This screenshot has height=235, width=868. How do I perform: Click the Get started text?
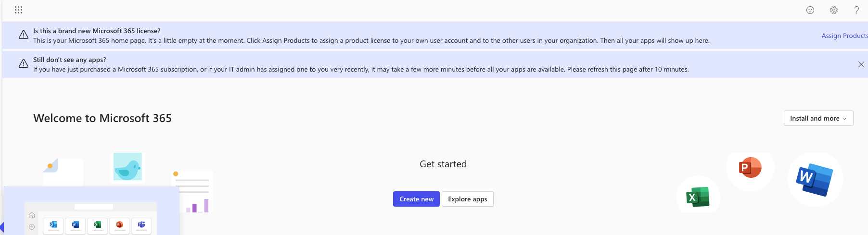(x=443, y=164)
